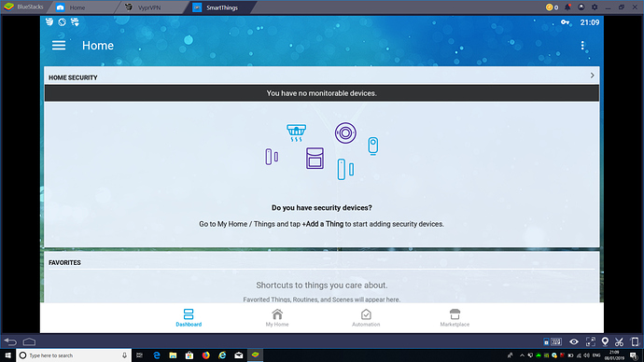
Task: Click the purple motion sensor box icon
Action: point(315,158)
